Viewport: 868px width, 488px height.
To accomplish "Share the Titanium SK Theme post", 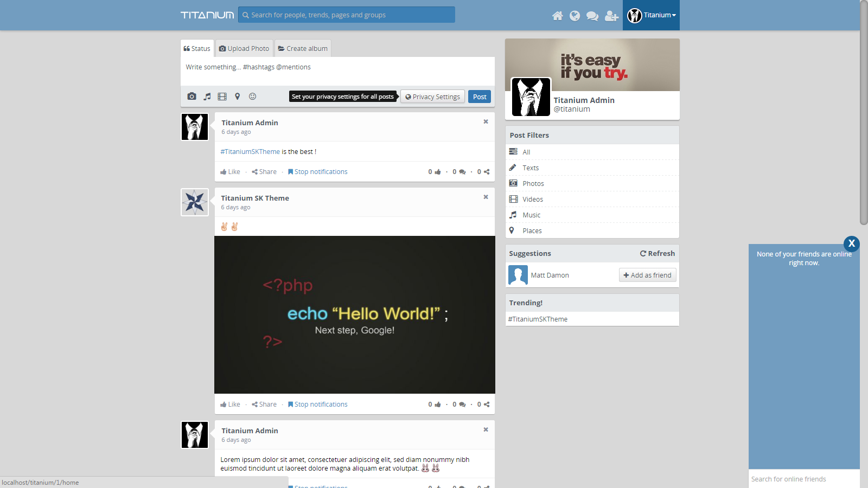I will point(264,404).
